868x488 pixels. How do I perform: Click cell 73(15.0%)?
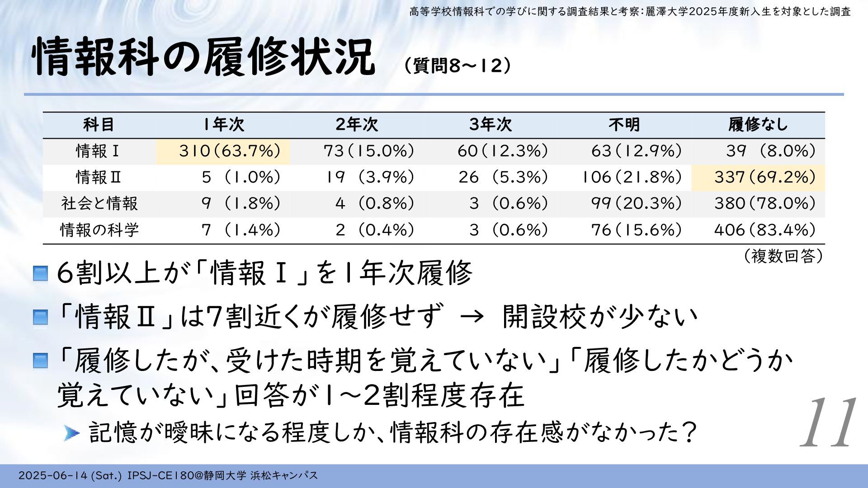pos(369,151)
